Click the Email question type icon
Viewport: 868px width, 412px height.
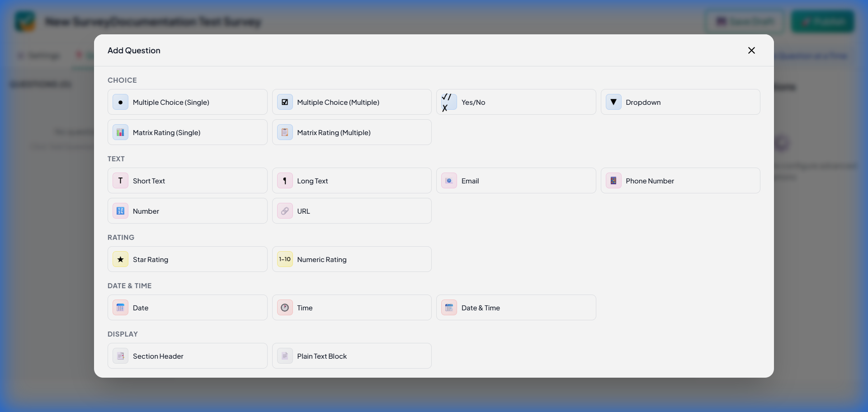448,180
